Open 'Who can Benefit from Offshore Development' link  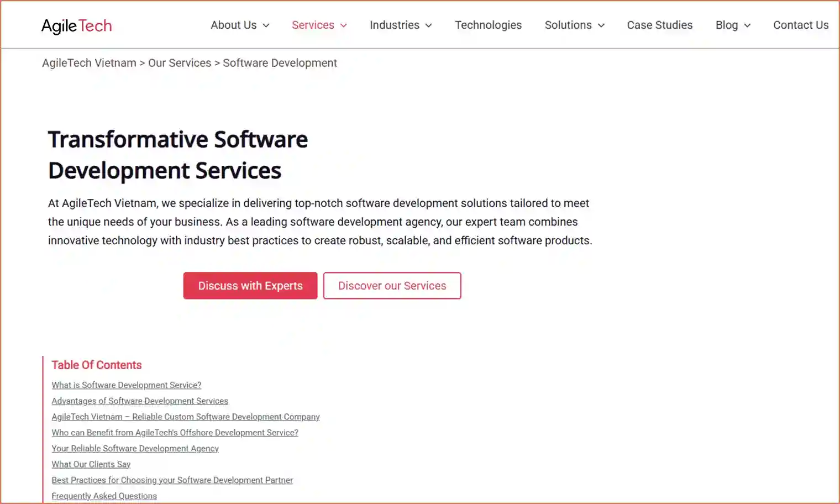click(175, 433)
